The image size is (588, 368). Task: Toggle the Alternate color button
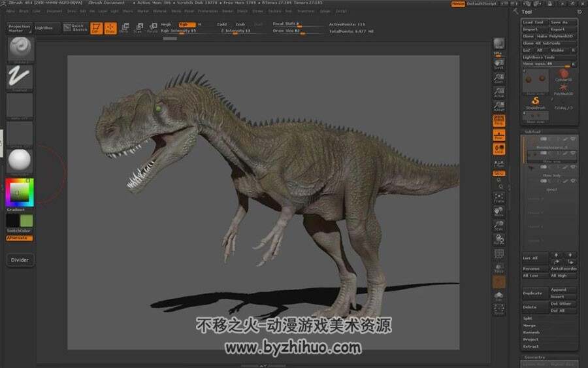20,238
